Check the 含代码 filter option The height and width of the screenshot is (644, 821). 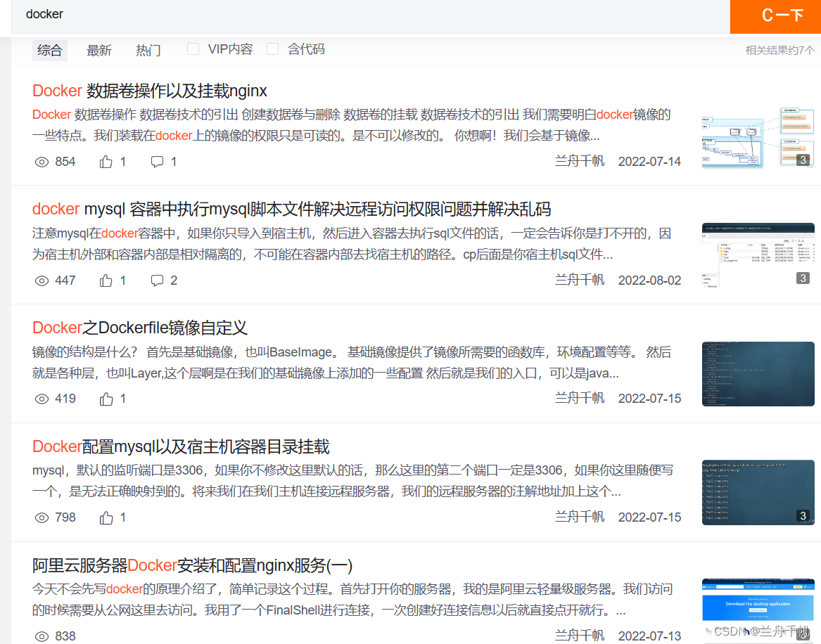coord(272,49)
